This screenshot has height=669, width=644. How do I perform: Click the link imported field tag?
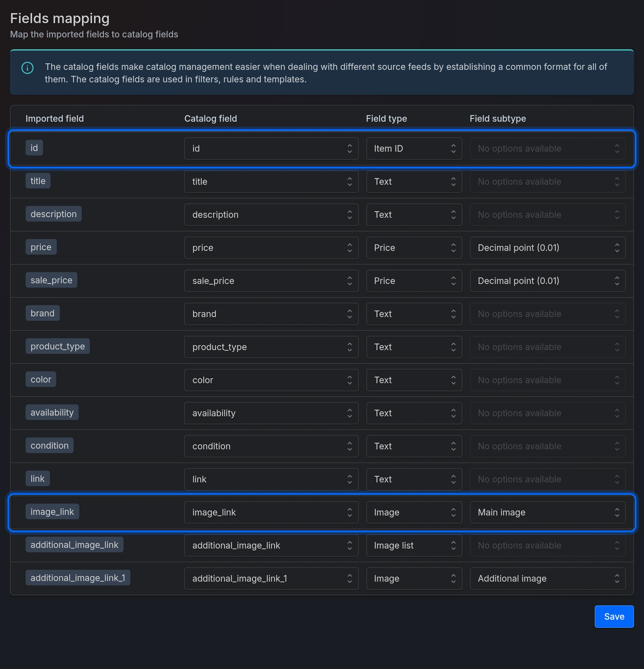coord(38,478)
